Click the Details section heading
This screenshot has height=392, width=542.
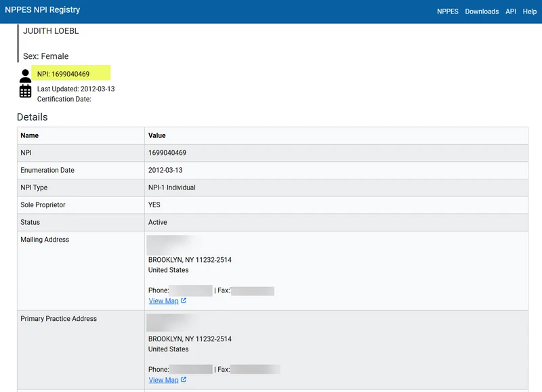pyautogui.click(x=32, y=117)
